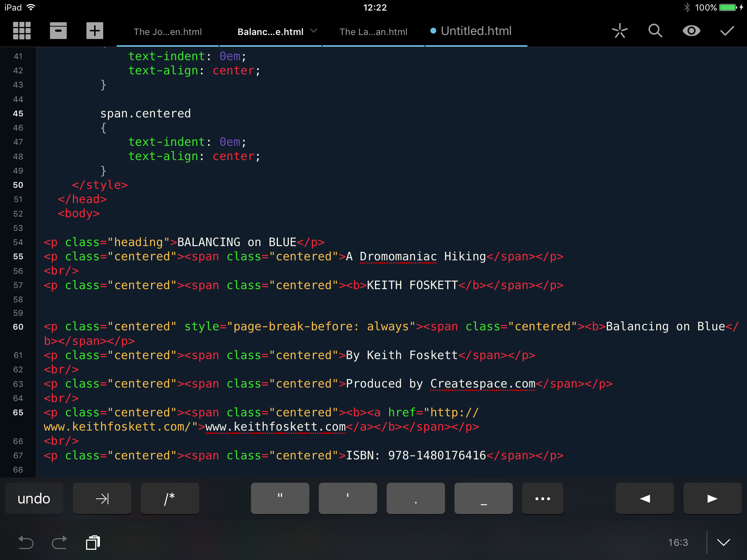Follow the www.keithfoskett.com link in code
Viewport: 747px width, 560px height.
275,427
